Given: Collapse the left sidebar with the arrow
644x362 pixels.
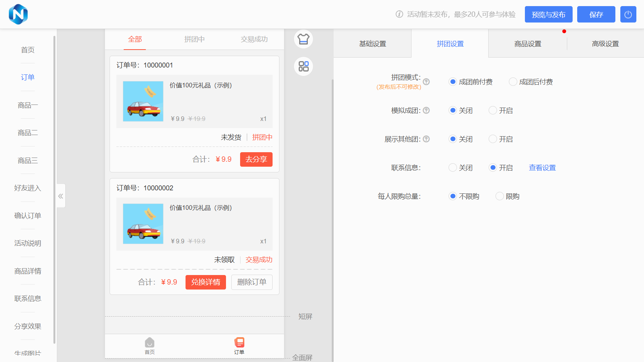Looking at the screenshot, I should [x=60, y=196].
